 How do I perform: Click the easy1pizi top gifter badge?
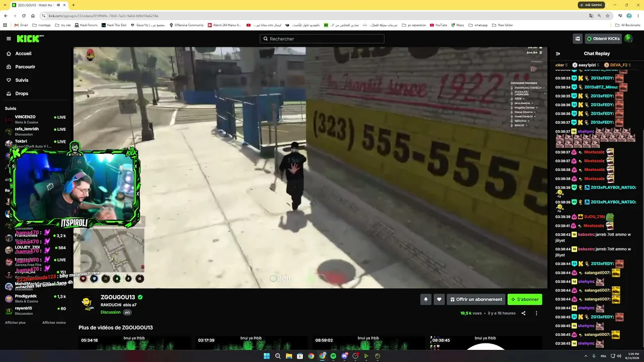586,65
